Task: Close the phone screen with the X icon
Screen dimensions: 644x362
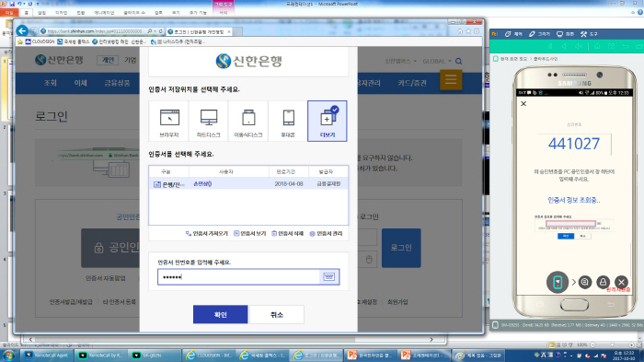Action: pyautogui.click(x=523, y=104)
